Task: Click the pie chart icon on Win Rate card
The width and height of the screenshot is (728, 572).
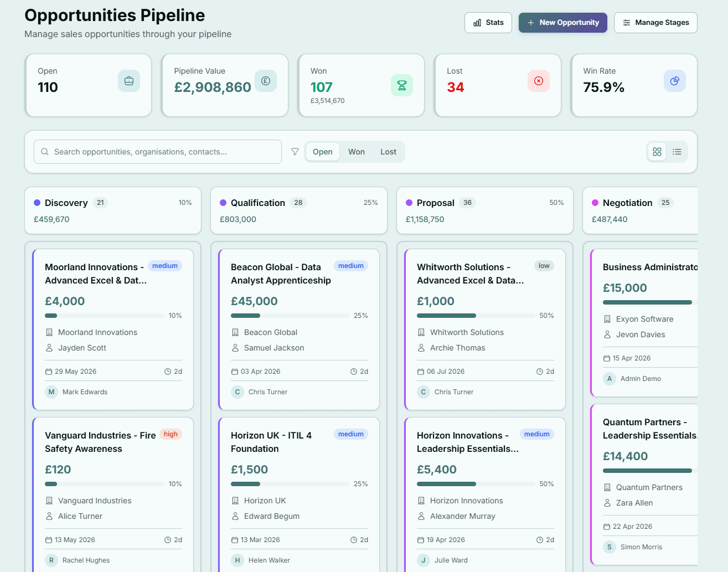Action: 675,80
